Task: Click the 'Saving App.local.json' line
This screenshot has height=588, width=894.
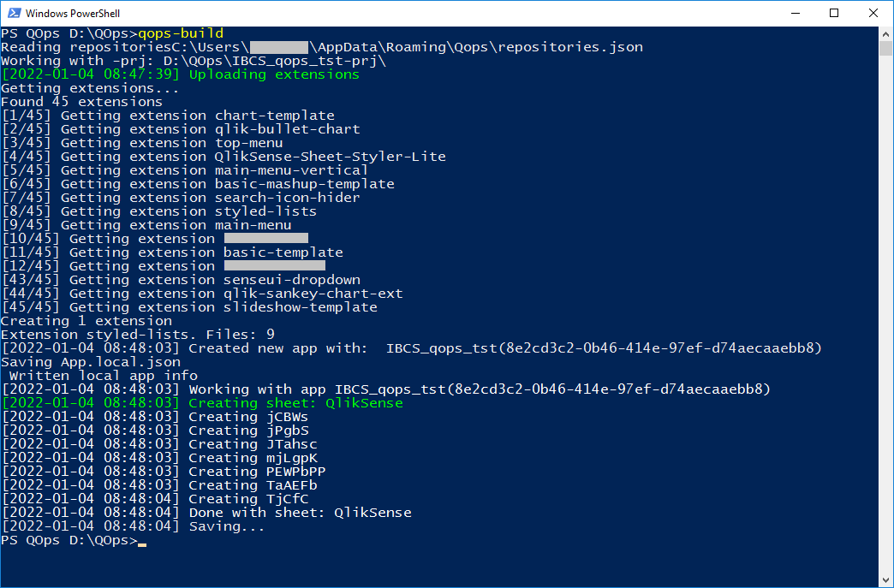Action: (x=91, y=361)
